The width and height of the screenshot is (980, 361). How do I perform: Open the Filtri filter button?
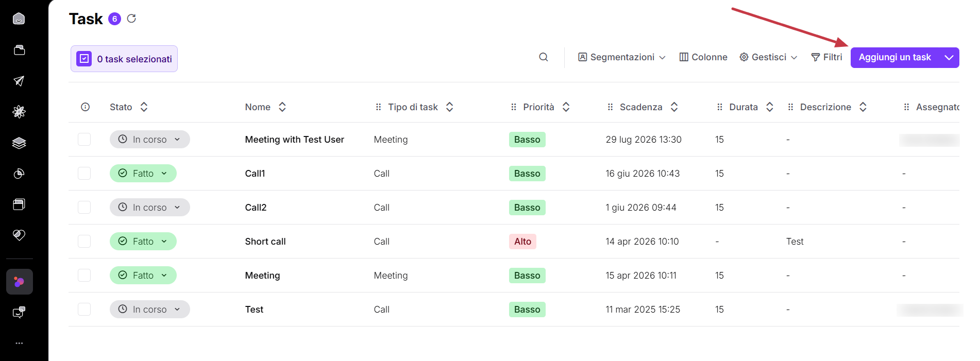tap(827, 57)
